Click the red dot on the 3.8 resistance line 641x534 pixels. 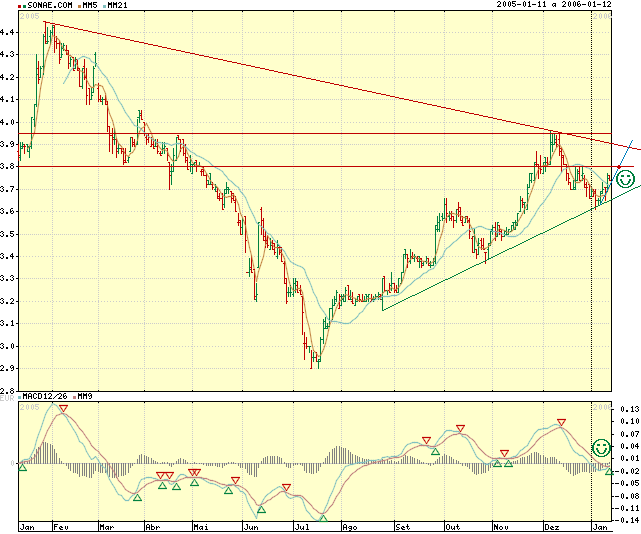click(619, 167)
